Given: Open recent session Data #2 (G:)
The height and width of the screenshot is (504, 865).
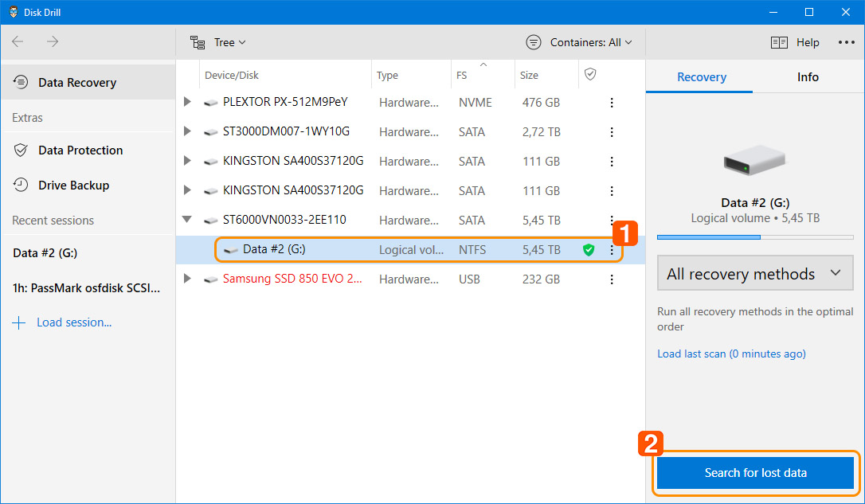Looking at the screenshot, I should tap(45, 253).
